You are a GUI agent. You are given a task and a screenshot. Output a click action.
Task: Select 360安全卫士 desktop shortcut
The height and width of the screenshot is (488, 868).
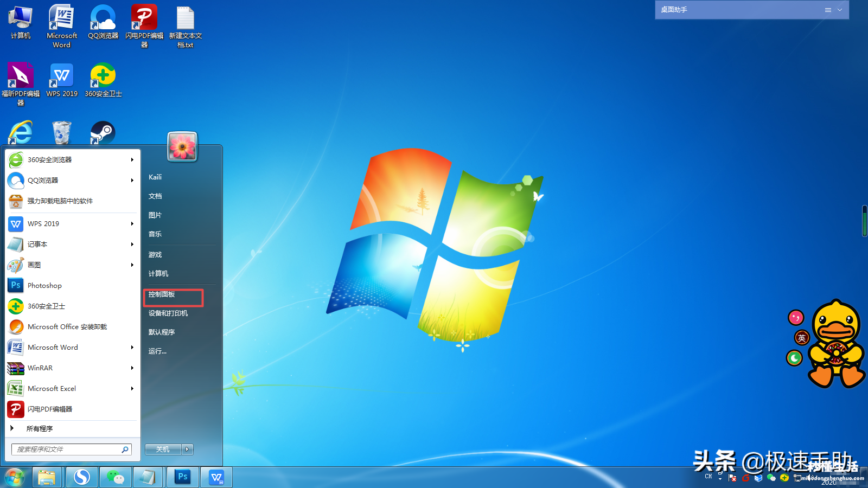point(103,80)
